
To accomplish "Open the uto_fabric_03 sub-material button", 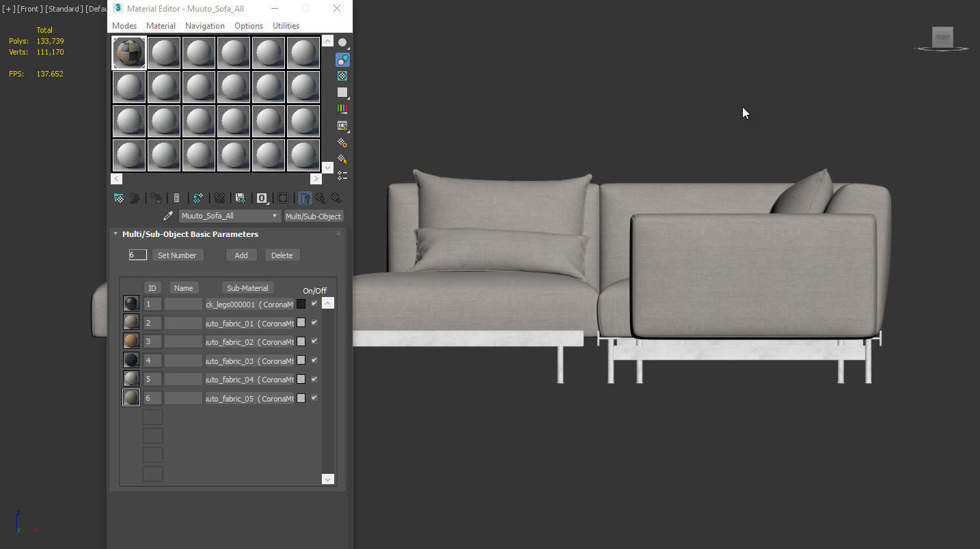I will point(249,361).
